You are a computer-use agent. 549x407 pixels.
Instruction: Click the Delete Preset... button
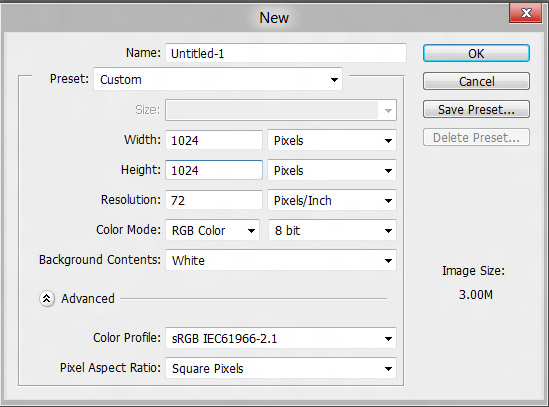[476, 137]
